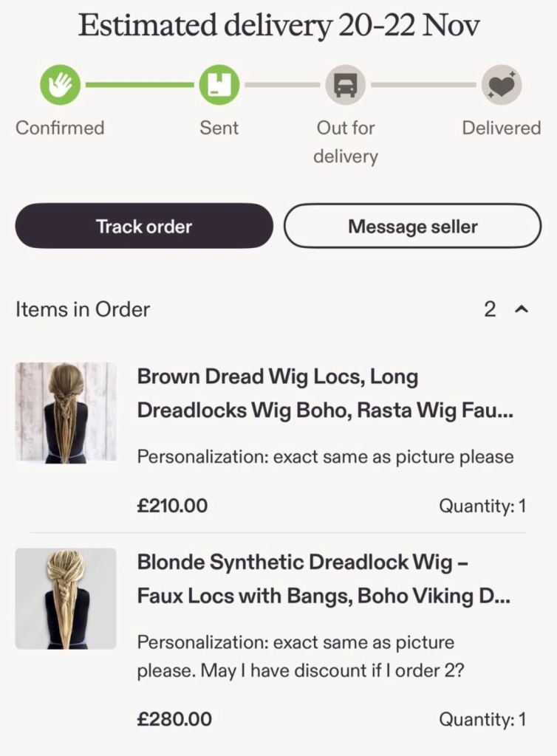Open the Blonde Synthetic Dreadlock Wig title
This screenshot has width=557, height=756.
324,579
